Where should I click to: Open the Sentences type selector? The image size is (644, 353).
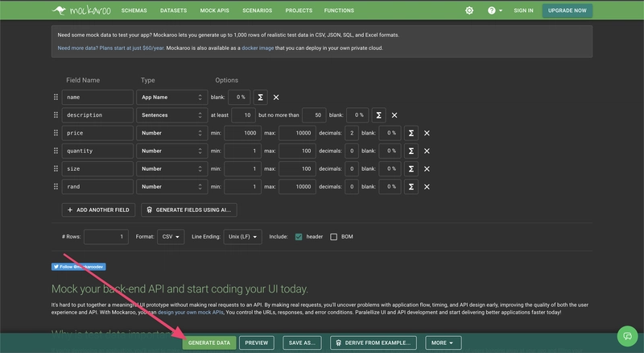171,115
